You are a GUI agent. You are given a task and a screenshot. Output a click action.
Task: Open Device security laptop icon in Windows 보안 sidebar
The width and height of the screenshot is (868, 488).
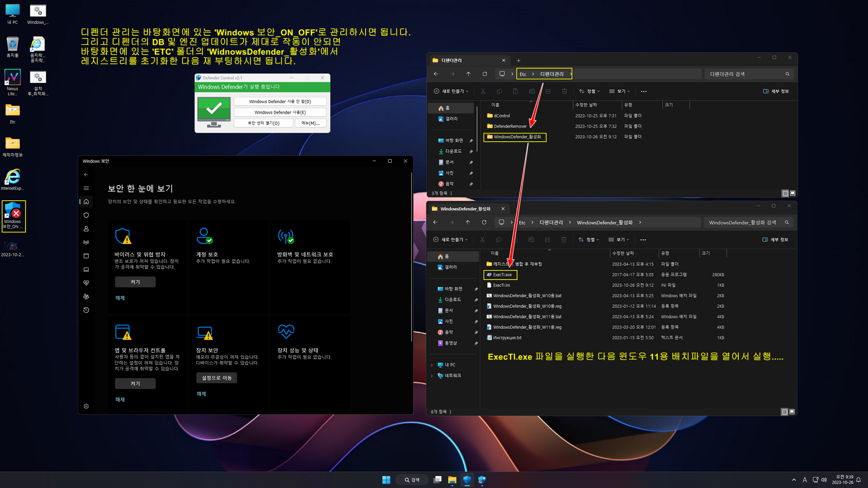pyautogui.click(x=86, y=270)
